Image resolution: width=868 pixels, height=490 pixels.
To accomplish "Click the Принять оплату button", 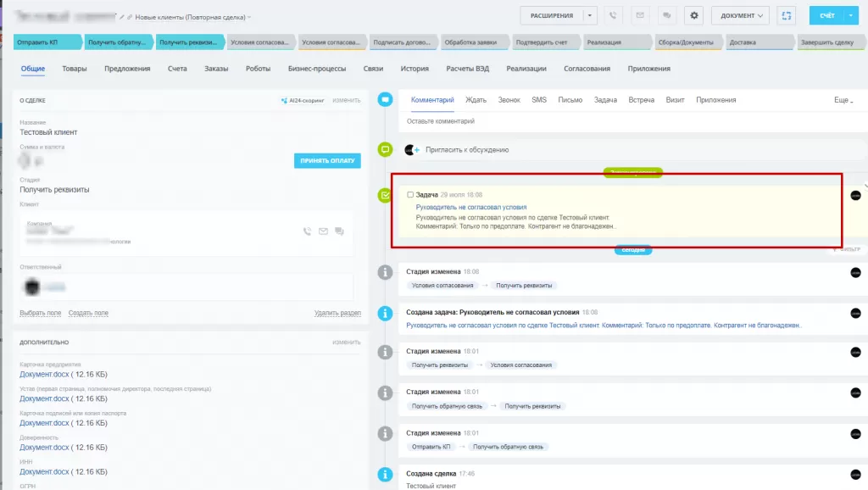I will coord(327,160).
